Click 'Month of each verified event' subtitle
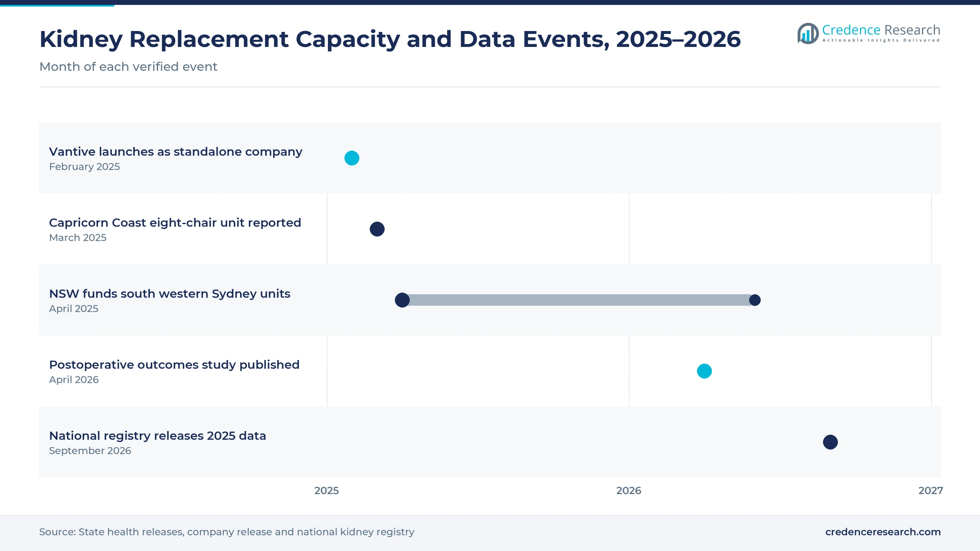980x551 pixels. click(x=128, y=67)
